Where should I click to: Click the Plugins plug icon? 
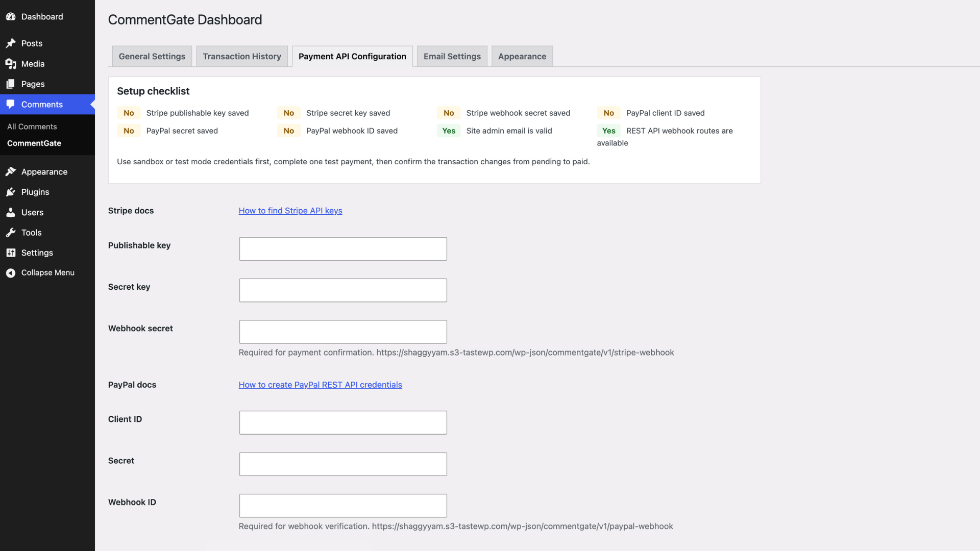pos(11,192)
